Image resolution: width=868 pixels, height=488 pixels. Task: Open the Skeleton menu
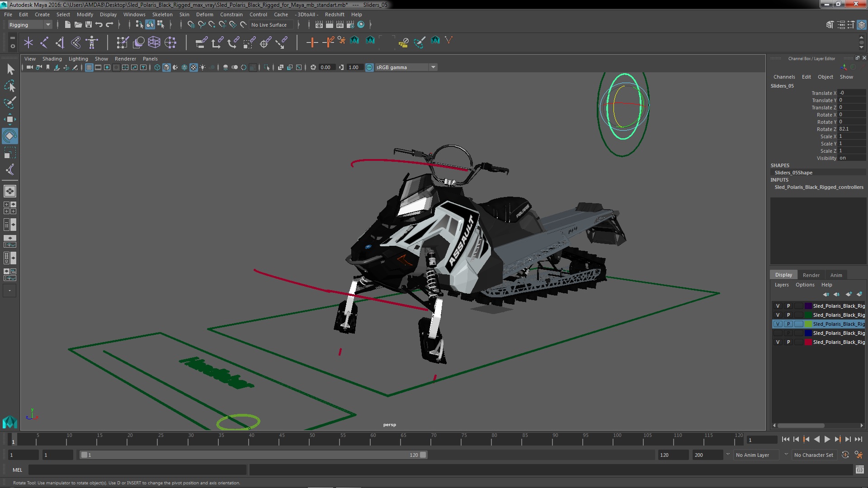pos(162,14)
